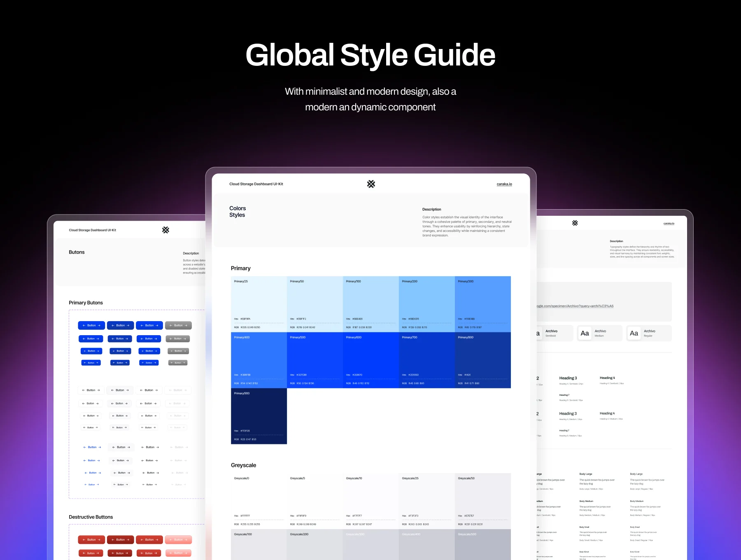741x560 pixels.
Task: Click the caraka logo on the Buttons page
Action: (x=165, y=229)
